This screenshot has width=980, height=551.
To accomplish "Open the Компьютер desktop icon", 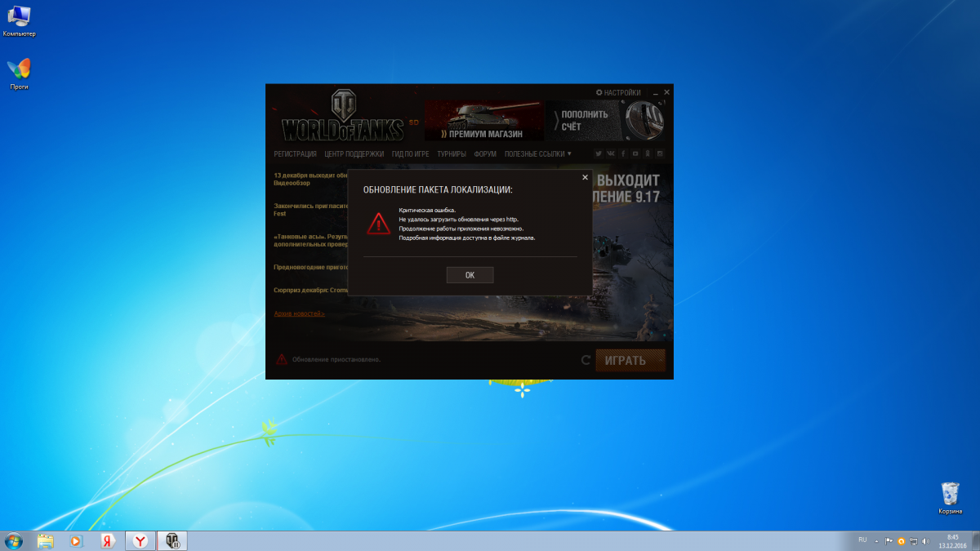I will pos(19,21).
